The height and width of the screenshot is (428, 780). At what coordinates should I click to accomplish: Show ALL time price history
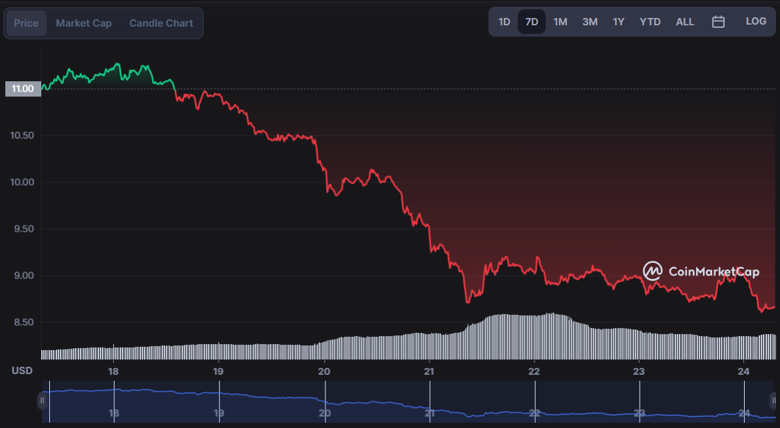click(685, 22)
